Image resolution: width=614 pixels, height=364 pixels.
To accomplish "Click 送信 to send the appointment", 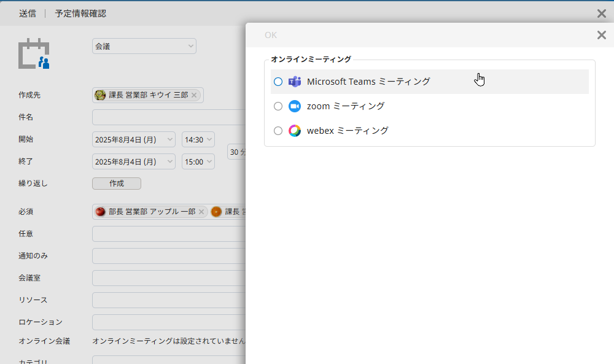I will (28, 14).
